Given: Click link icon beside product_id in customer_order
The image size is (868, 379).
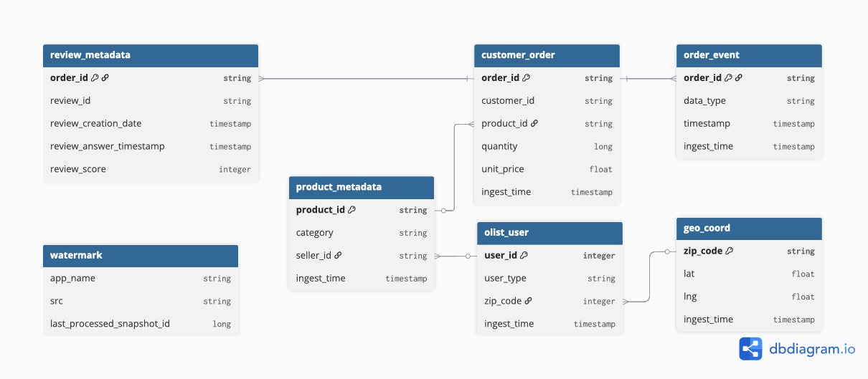Looking at the screenshot, I should coord(534,123).
